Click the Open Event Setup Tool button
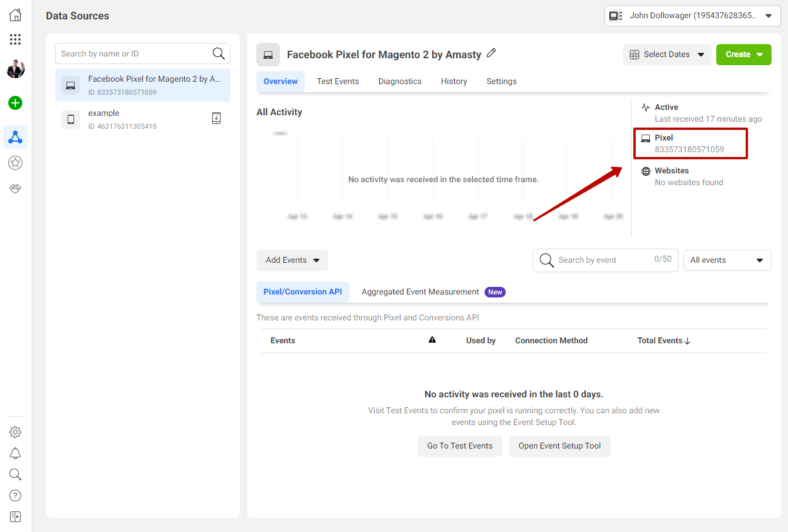 (x=559, y=446)
